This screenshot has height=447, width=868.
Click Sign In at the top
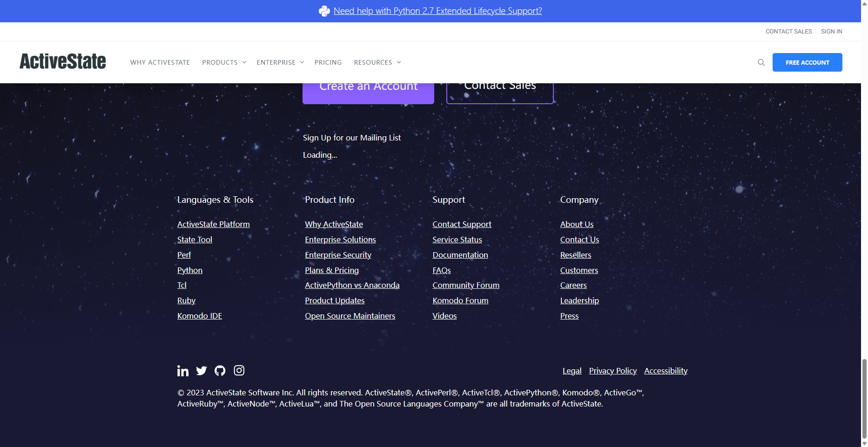pos(832,32)
